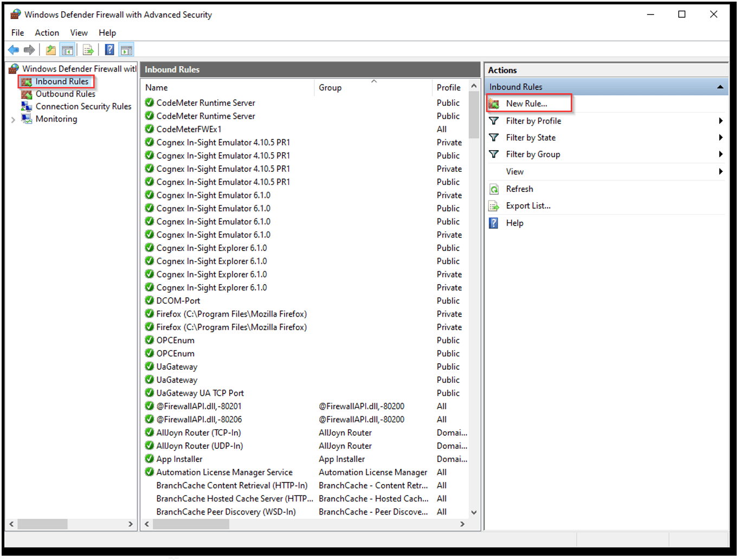The width and height of the screenshot is (741, 560).
Task: Open the Filter by Profile submenu arrow
Action: tap(720, 121)
